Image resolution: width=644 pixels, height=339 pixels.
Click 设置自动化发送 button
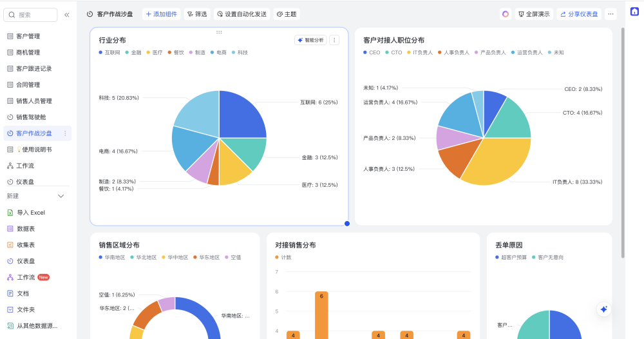[242, 14]
